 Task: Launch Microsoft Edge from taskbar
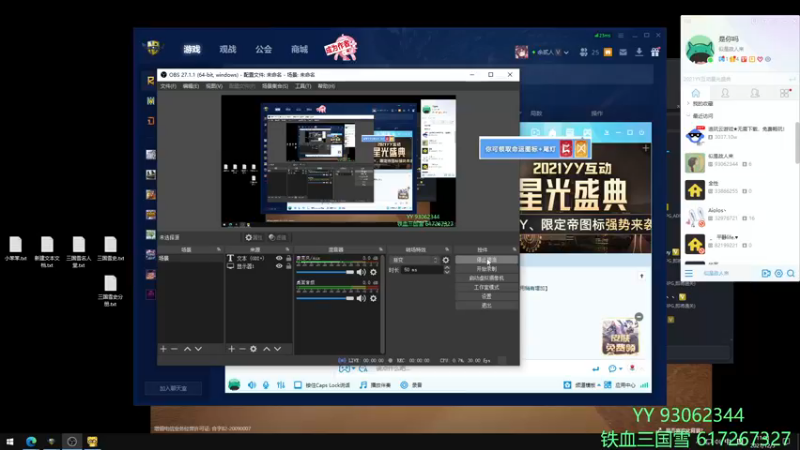pos(31,442)
